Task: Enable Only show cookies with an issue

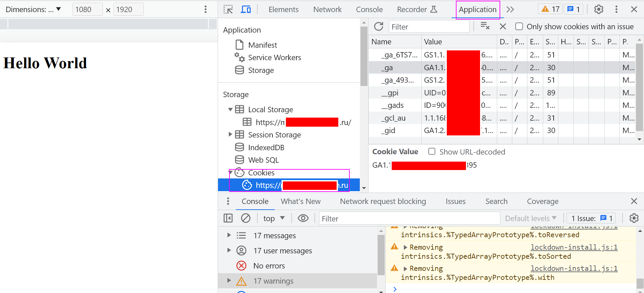Action: click(x=519, y=27)
